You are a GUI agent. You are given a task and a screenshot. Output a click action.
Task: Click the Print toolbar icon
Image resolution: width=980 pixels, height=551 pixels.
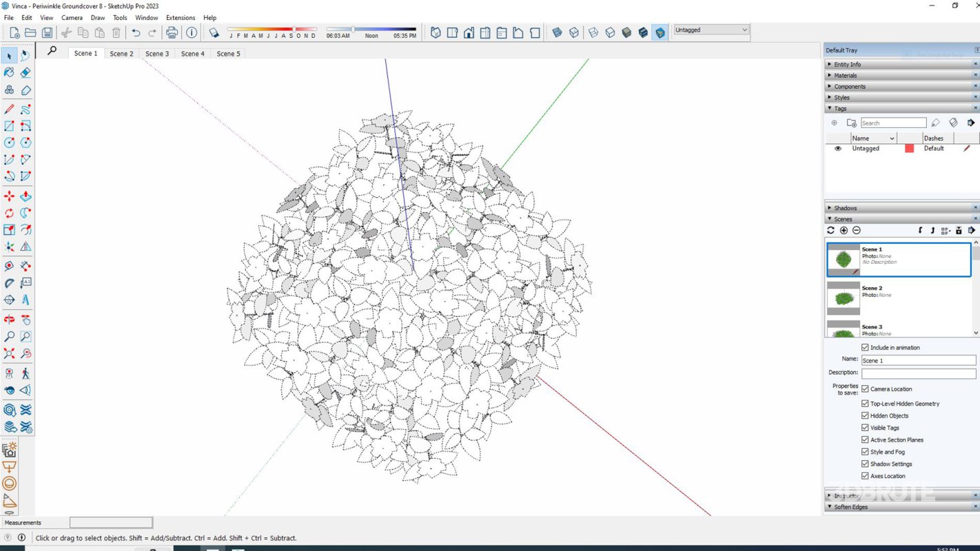(172, 32)
